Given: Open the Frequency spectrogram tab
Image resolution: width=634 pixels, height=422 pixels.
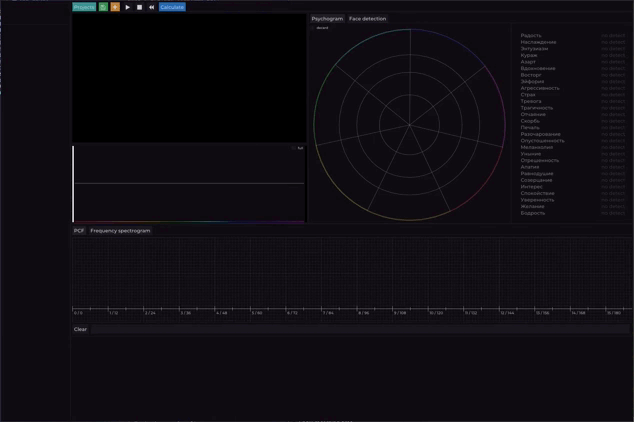Looking at the screenshot, I should pos(120,231).
